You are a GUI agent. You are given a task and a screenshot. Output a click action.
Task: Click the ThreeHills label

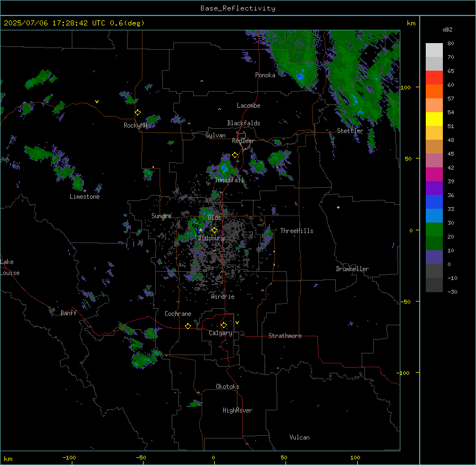(x=297, y=231)
